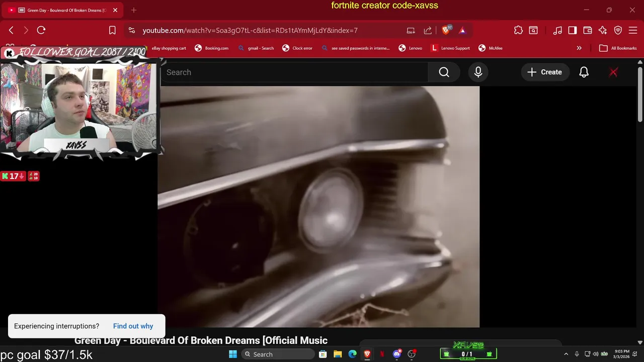644x362 pixels.
Task: Go back using the browser back arrow
Action: click(x=11, y=30)
